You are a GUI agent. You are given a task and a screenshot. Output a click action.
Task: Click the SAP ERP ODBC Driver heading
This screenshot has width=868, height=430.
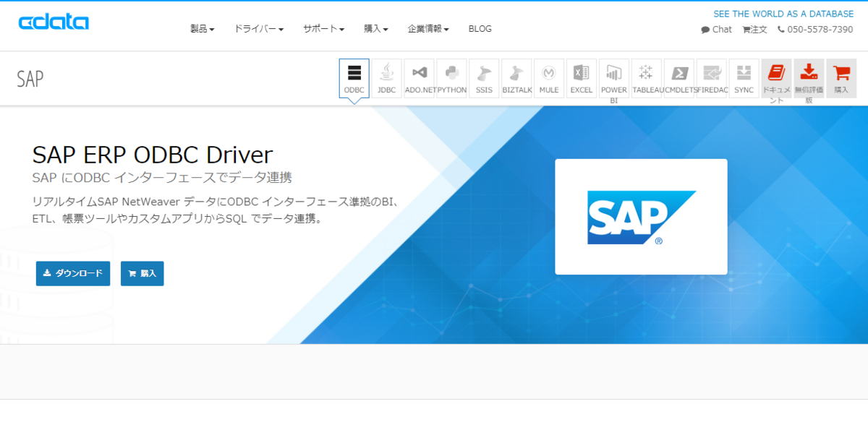153,155
